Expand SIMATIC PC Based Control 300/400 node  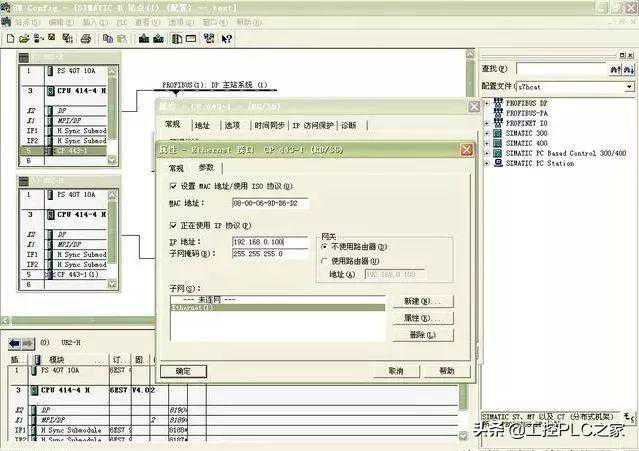[x=487, y=154]
